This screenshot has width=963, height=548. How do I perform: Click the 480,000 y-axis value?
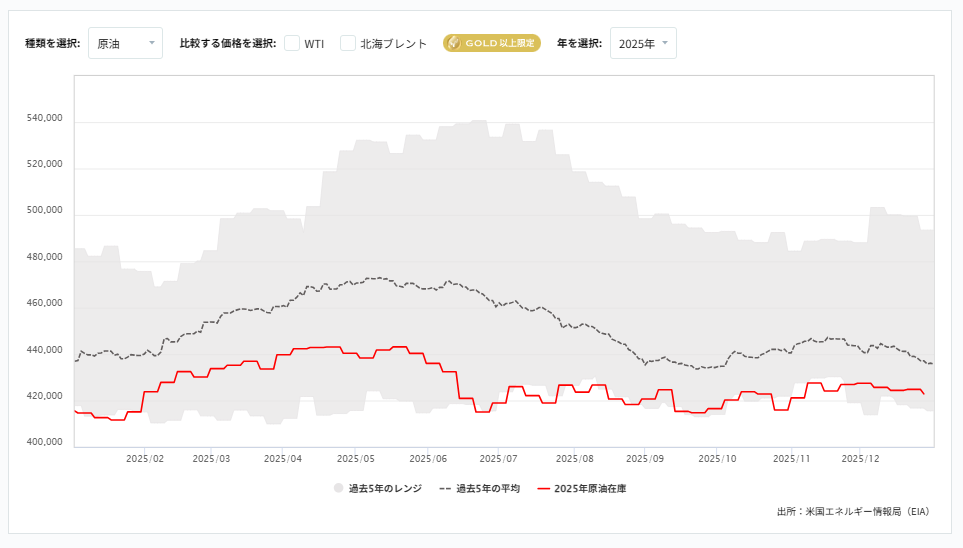(44, 257)
